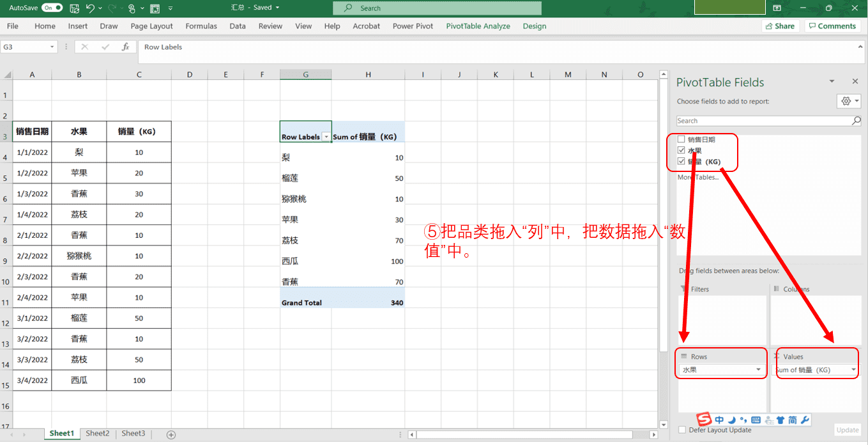Image resolution: width=868 pixels, height=445 pixels.
Task: Toggle the Defer Layout Update checkbox
Action: coord(682,430)
